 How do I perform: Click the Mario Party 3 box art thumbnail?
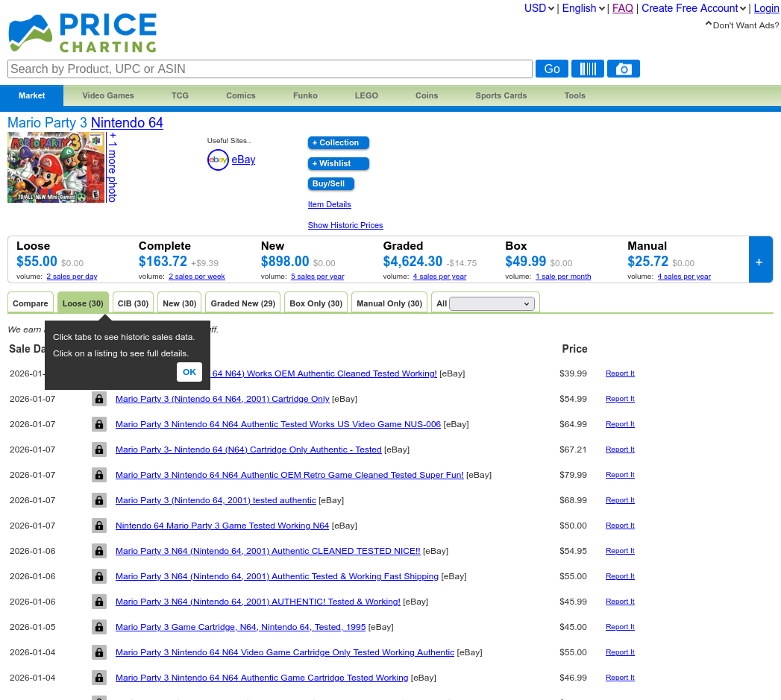point(57,167)
